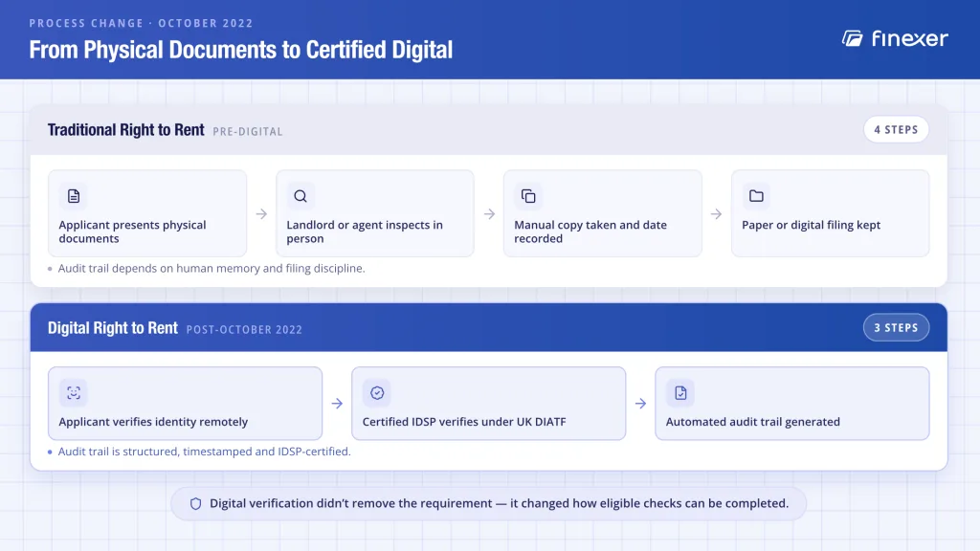Click the note about structured, timestamped audit trail
This screenshot has width=980, height=551.
click(x=205, y=452)
